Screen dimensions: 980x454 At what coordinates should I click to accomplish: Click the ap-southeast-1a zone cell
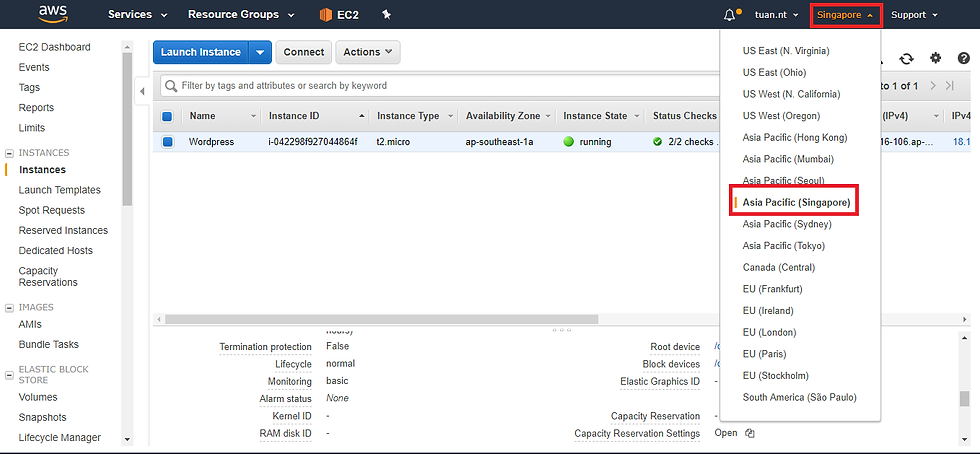tap(499, 142)
